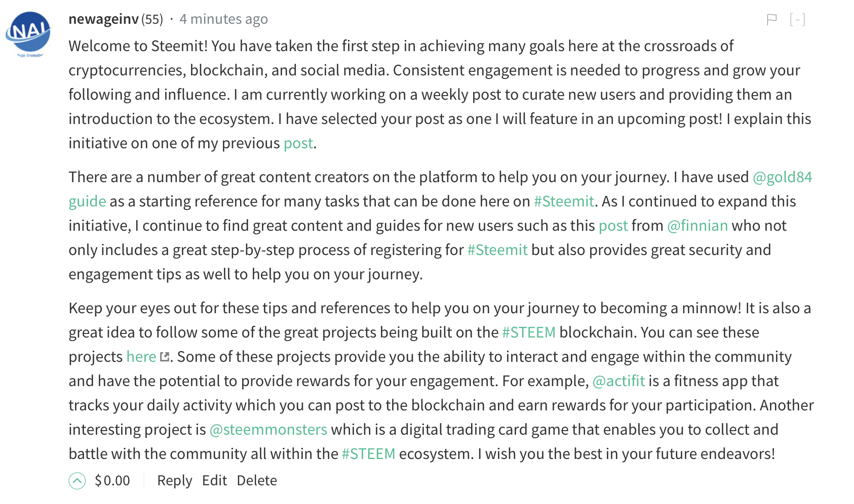Collapse the comment with the [-] toggle
This screenshot has height=504, width=854.
coord(797,20)
